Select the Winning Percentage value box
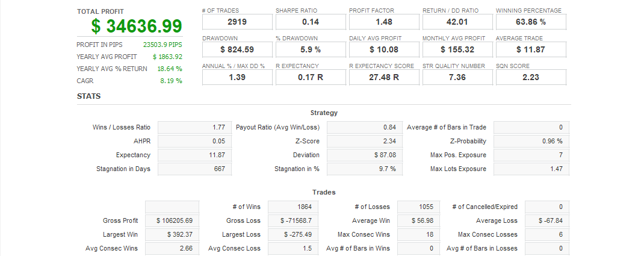The width and height of the screenshot is (644, 256). pyautogui.click(x=531, y=22)
